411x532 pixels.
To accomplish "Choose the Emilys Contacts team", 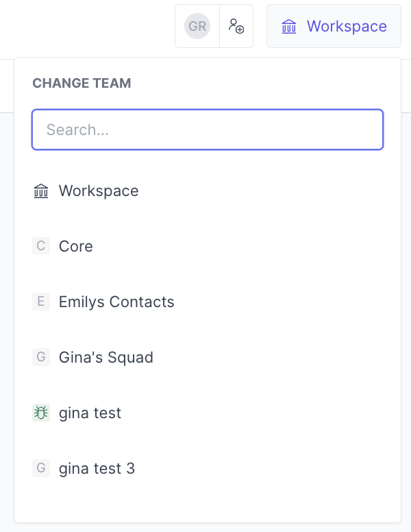I will coord(116,302).
